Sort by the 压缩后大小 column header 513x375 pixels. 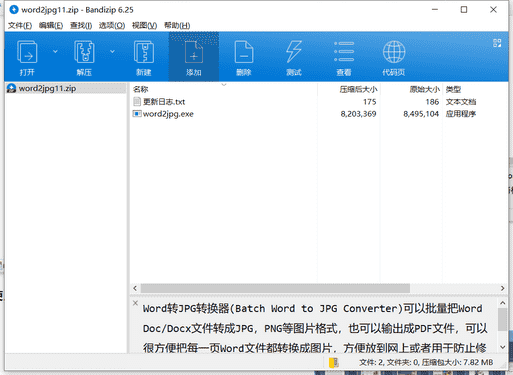coord(358,89)
